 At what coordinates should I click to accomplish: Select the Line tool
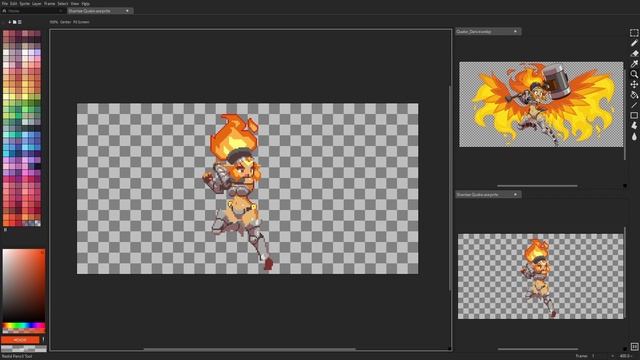634,105
